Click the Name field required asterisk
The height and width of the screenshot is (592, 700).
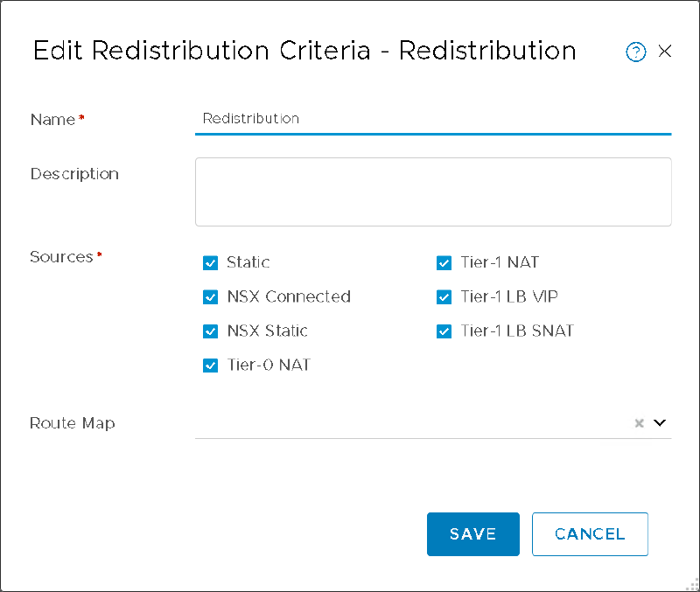pyautogui.click(x=82, y=115)
